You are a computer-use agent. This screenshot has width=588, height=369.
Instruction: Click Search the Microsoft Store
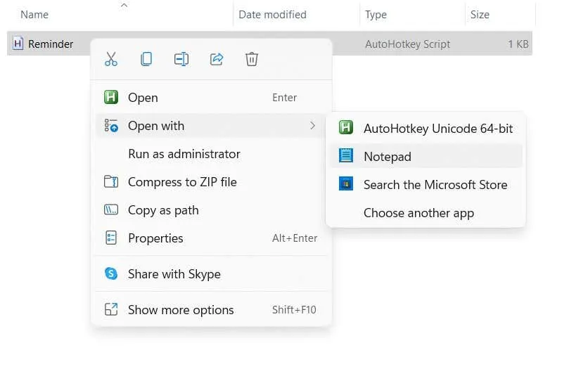click(x=435, y=185)
